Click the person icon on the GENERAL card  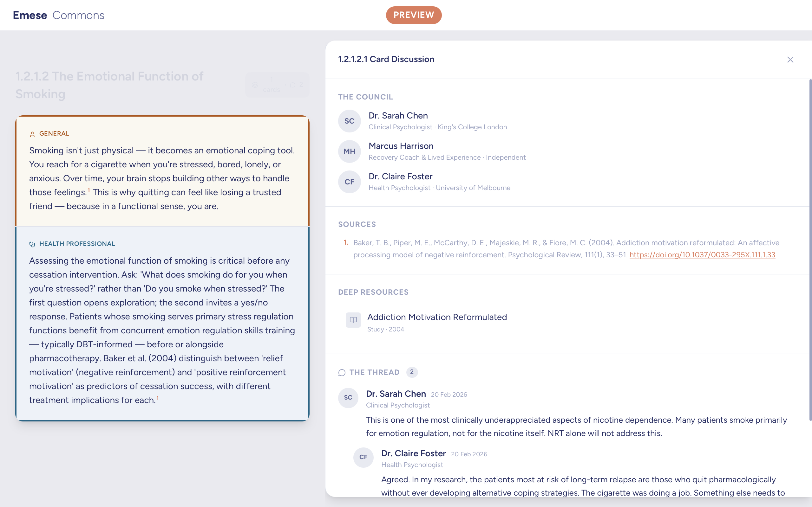pyautogui.click(x=32, y=133)
